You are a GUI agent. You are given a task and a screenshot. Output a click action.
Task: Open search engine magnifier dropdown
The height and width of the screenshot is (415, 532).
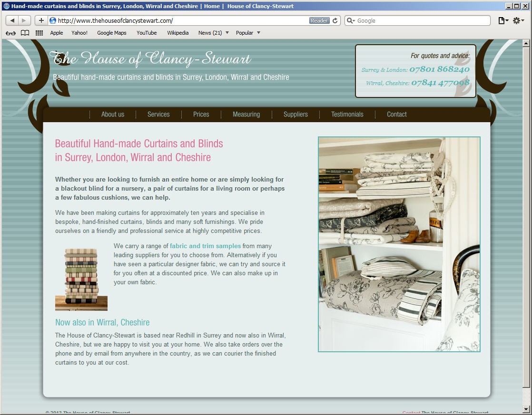click(x=351, y=21)
